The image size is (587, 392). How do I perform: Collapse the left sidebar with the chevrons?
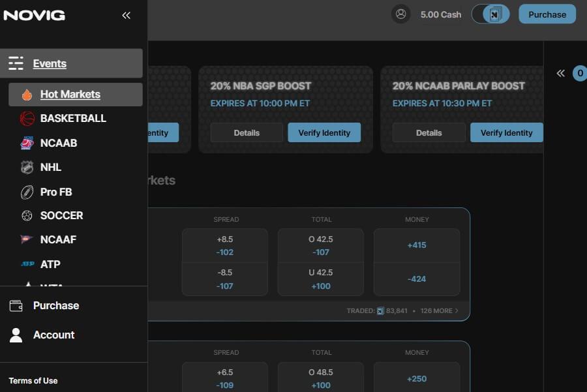tap(126, 15)
